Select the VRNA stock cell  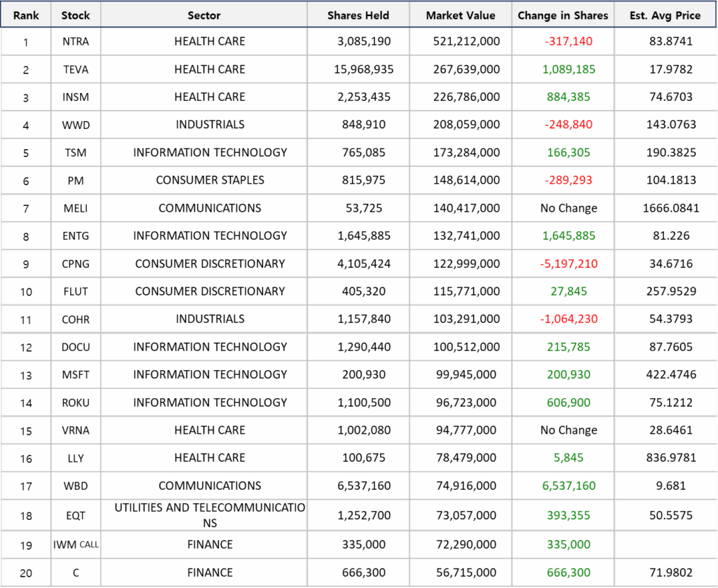76,430
